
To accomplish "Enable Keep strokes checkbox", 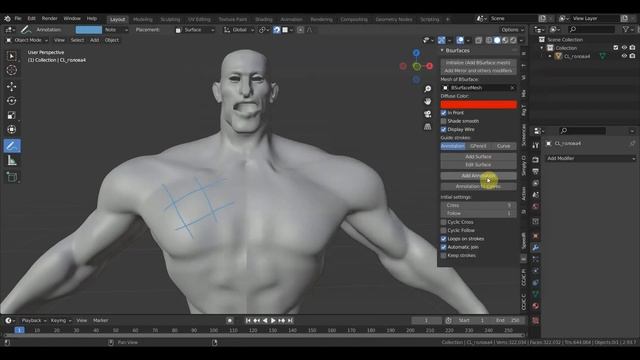I will (443, 256).
